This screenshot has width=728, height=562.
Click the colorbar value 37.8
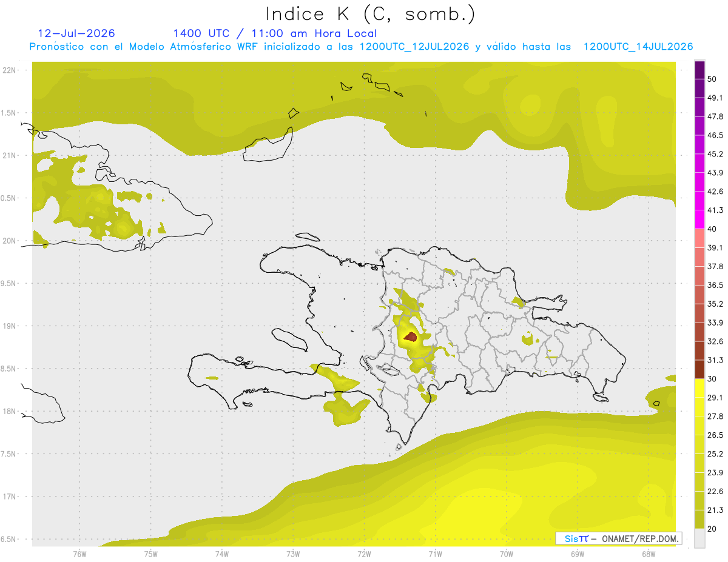click(715, 266)
